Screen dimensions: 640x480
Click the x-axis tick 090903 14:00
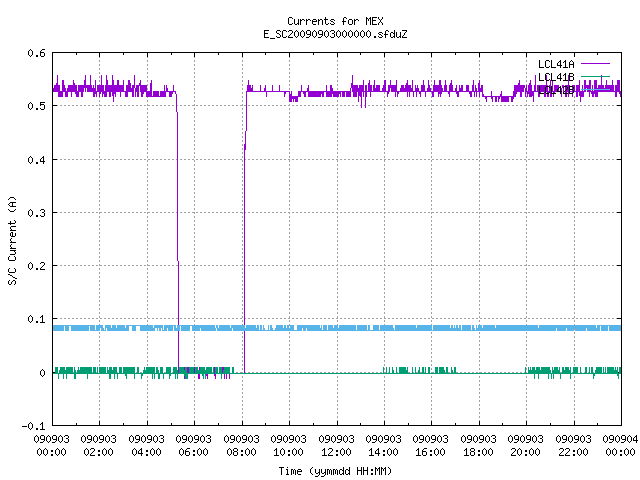(x=383, y=446)
